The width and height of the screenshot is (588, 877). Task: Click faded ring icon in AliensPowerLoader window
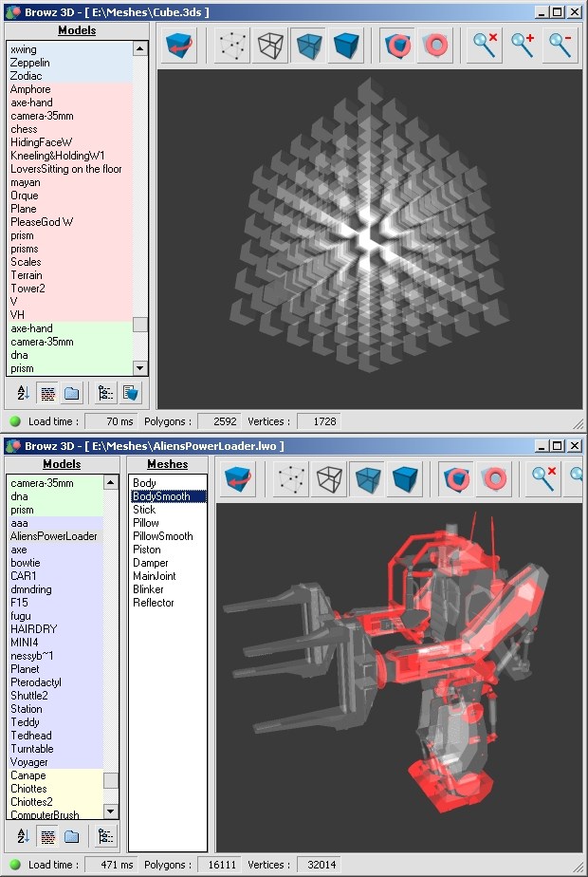click(x=495, y=478)
